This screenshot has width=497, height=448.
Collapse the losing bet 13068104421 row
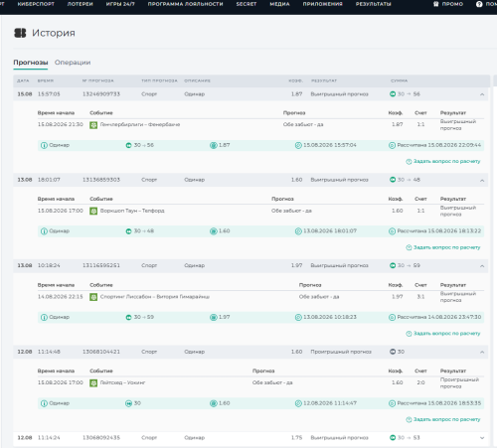[482, 352]
